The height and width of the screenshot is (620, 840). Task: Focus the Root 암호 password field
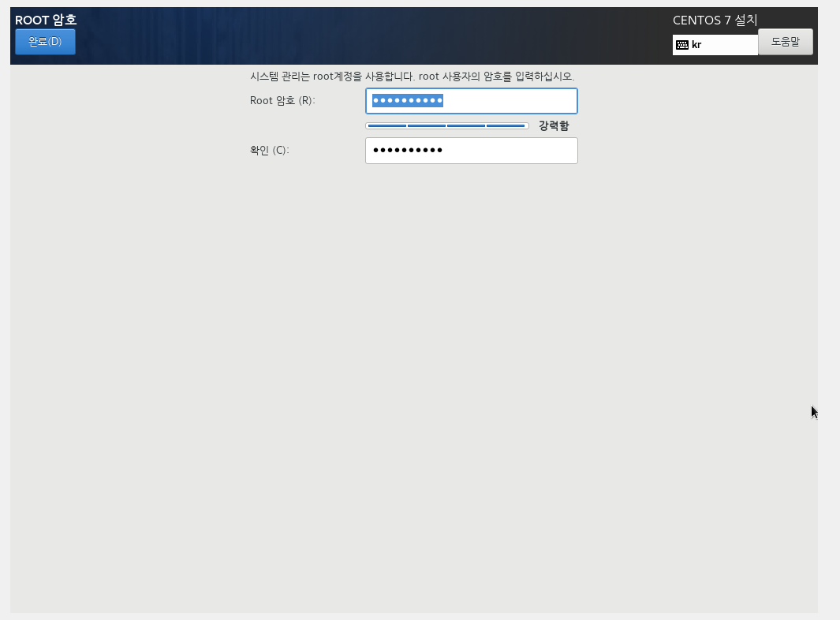(472, 101)
